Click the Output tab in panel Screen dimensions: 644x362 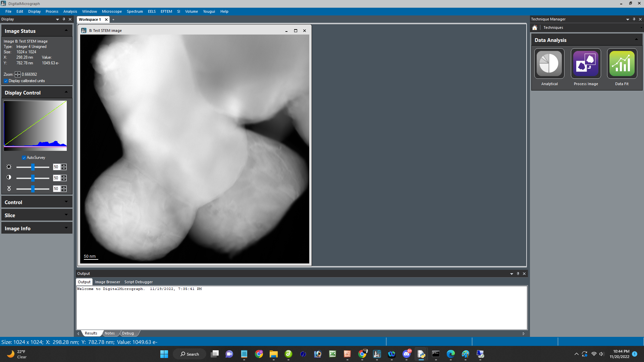pos(84,282)
